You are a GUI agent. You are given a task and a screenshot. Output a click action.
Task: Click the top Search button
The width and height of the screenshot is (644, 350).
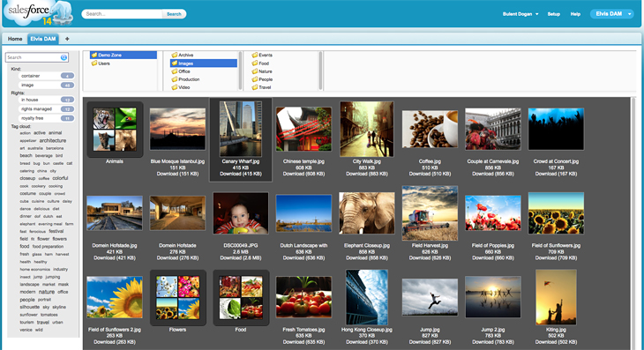[174, 14]
